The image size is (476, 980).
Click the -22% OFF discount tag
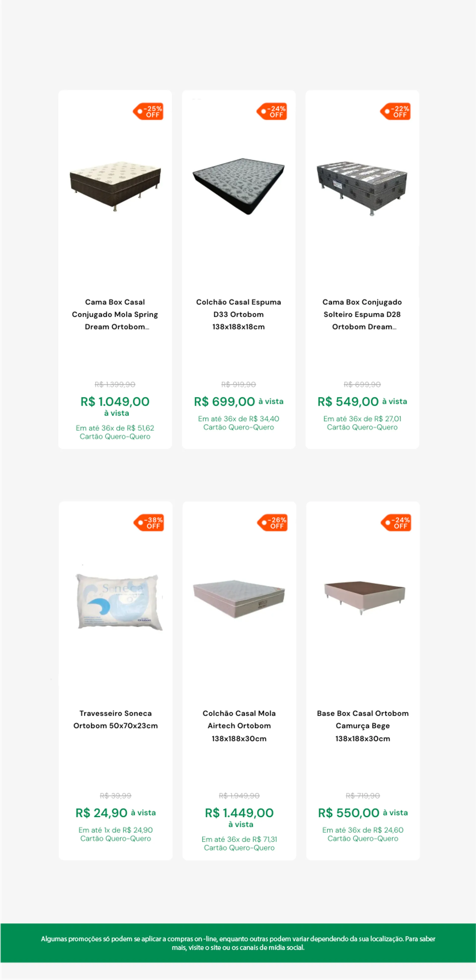(x=395, y=111)
